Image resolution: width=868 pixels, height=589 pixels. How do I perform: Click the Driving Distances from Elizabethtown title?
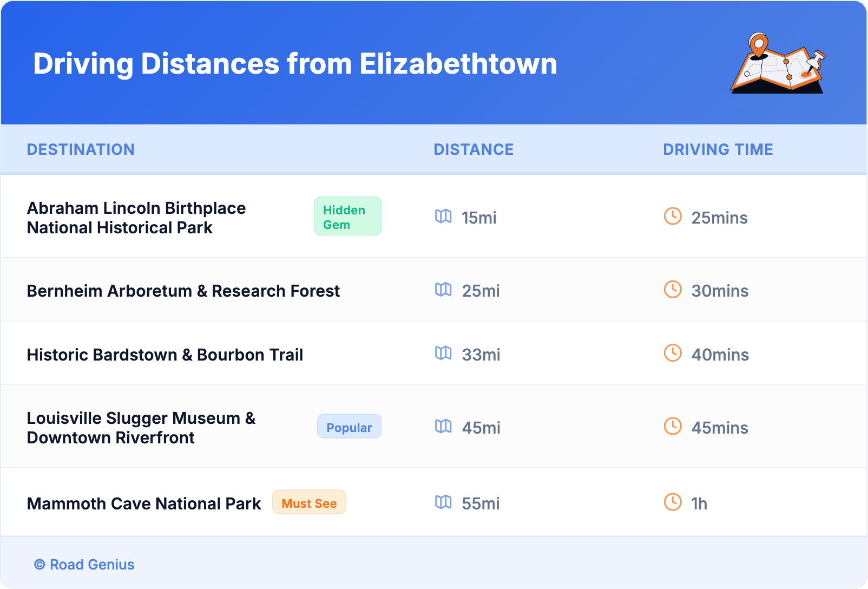point(295,64)
